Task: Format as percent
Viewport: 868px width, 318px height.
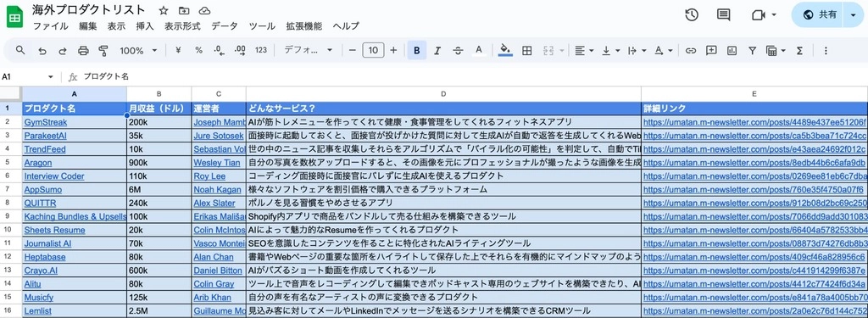Action: pos(198,50)
